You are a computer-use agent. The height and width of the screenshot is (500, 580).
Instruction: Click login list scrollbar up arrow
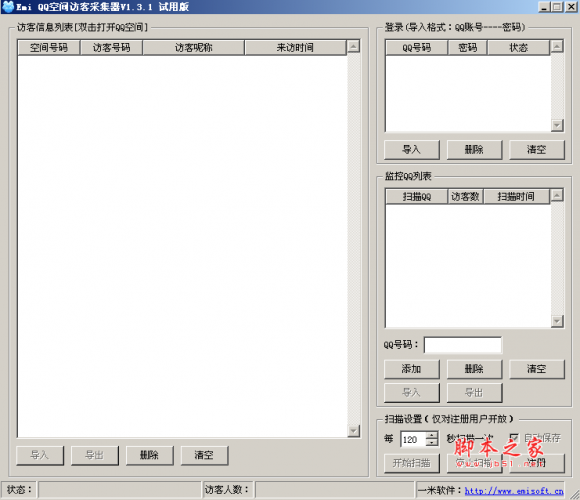point(557,47)
